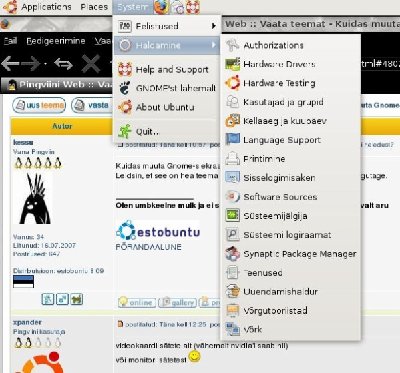The width and height of the screenshot is (400, 373).
Task: Open the Applications menu
Action: tap(46, 7)
